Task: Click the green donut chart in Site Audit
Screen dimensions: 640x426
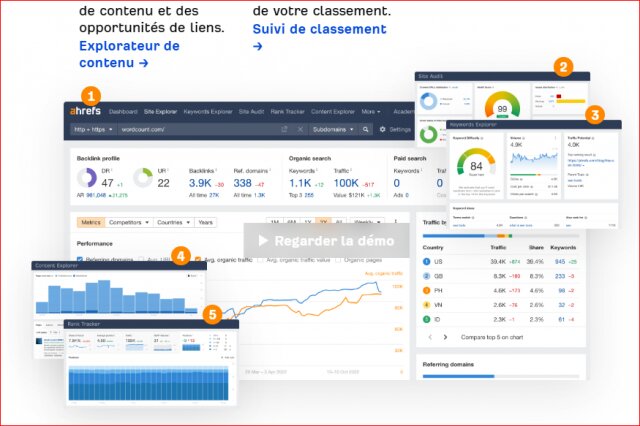Action: coord(428,134)
